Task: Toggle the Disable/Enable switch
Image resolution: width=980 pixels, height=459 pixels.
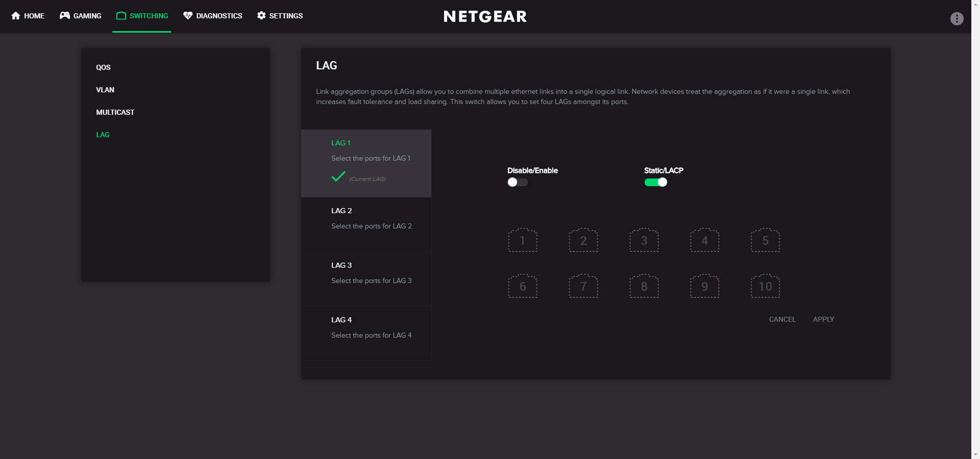Action: (x=518, y=182)
